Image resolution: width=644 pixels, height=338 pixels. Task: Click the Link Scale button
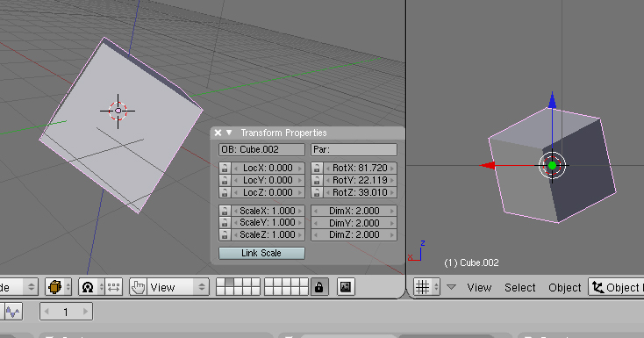tap(261, 253)
